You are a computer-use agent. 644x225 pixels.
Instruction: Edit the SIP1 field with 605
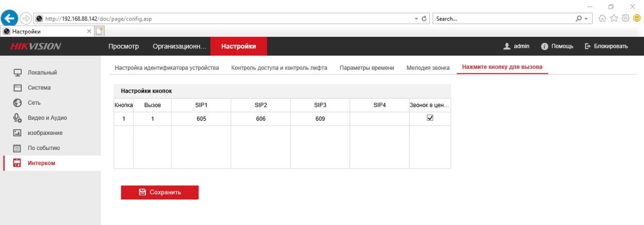[201, 119]
